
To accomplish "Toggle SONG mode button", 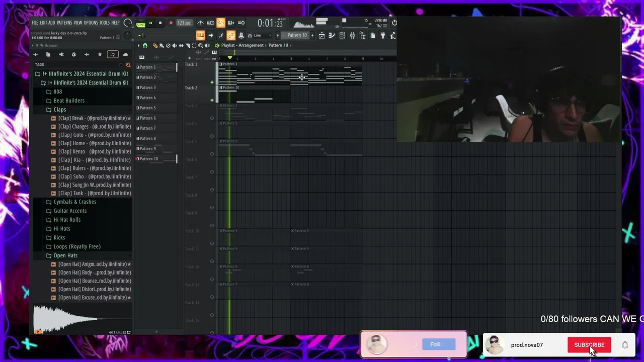I will (x=140, y=25).
